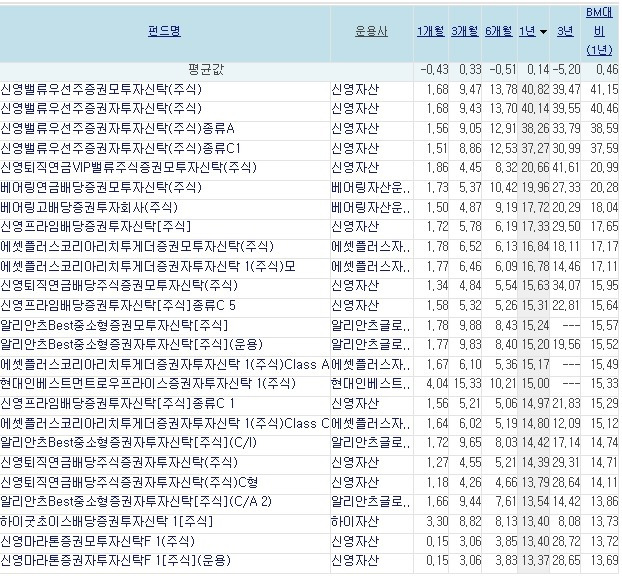The height and width of the screenshot is (576, 622).
Task: Sort by BM대비(1년) column header
Action: (599, 31)
